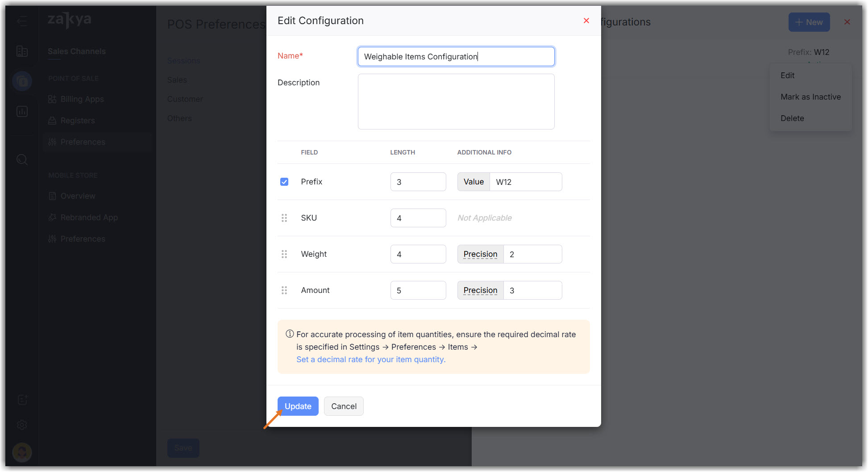Select Edit from the context menu
The image size is (868, 472).
788,75
